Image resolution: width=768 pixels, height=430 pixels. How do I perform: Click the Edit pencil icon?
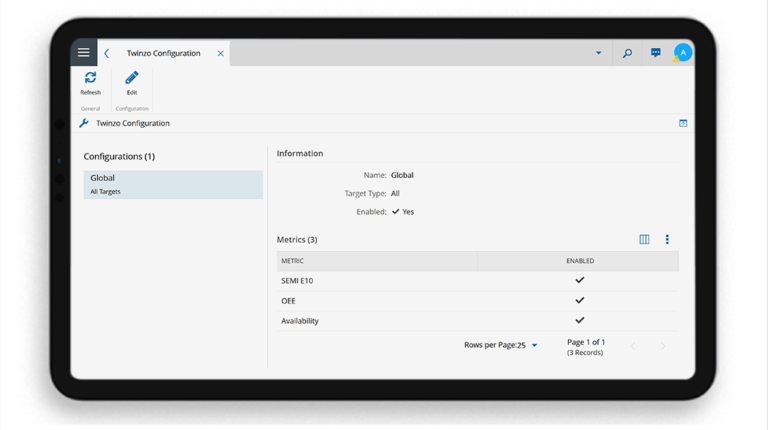point(131,78)
